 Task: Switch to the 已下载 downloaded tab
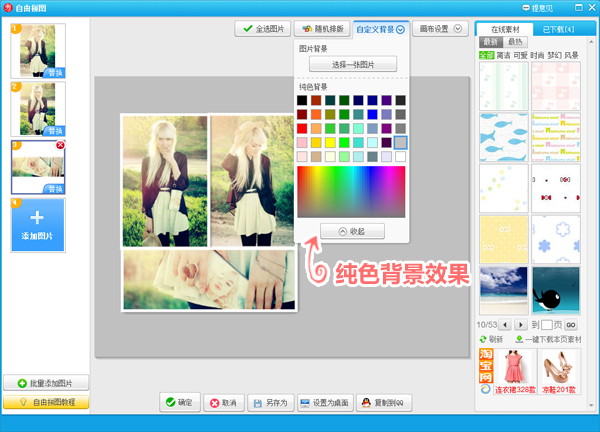[554, 29]
